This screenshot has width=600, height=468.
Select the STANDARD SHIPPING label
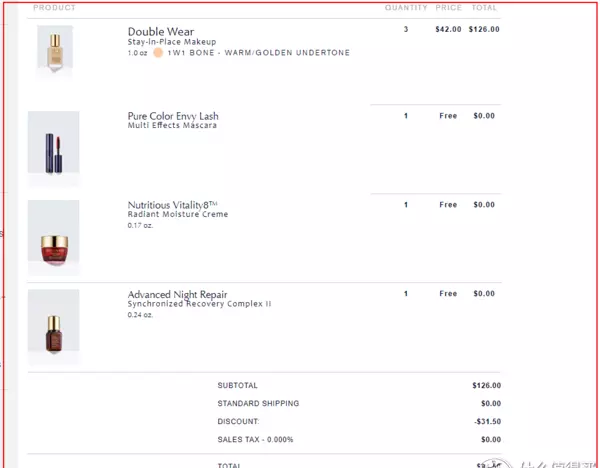point(258,403)
